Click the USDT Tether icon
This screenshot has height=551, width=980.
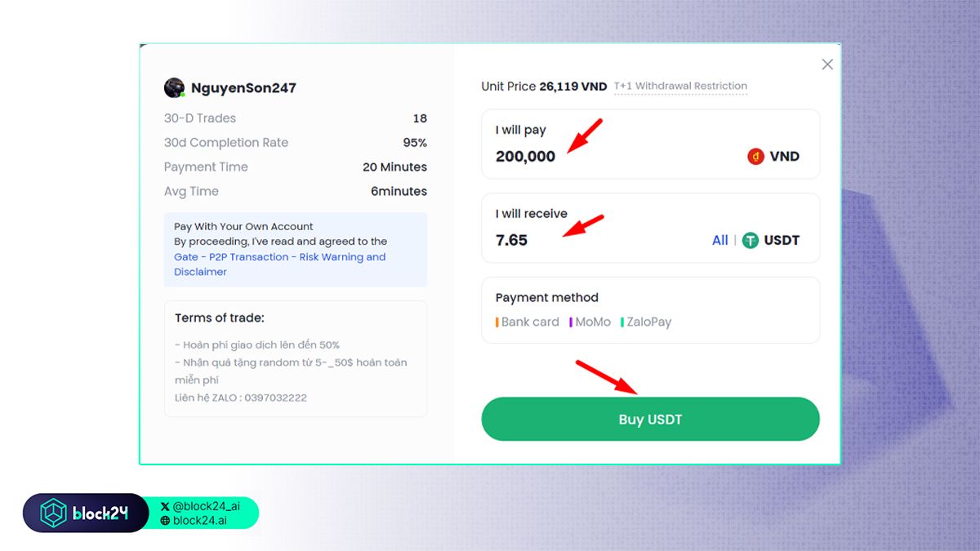[751, 241]
